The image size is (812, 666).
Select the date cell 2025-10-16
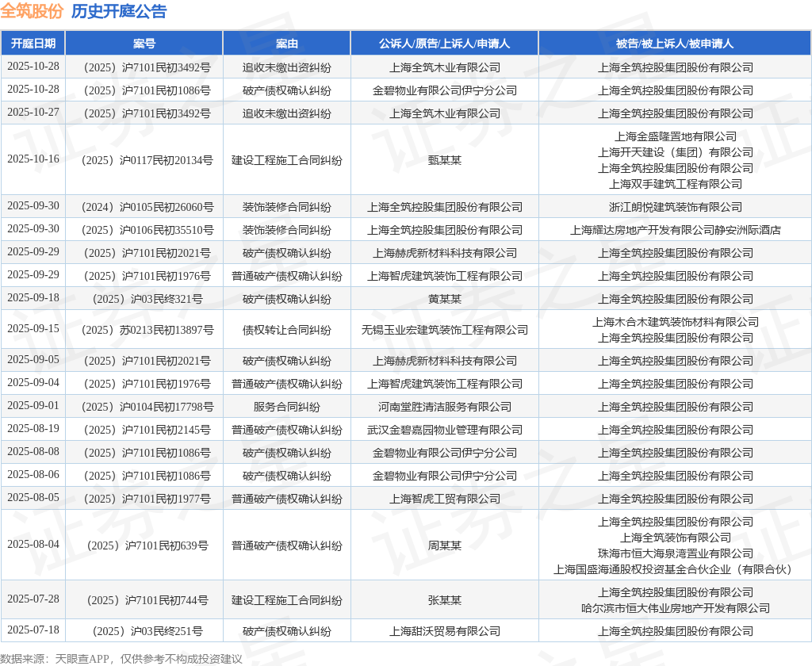[x=33, y=159]
